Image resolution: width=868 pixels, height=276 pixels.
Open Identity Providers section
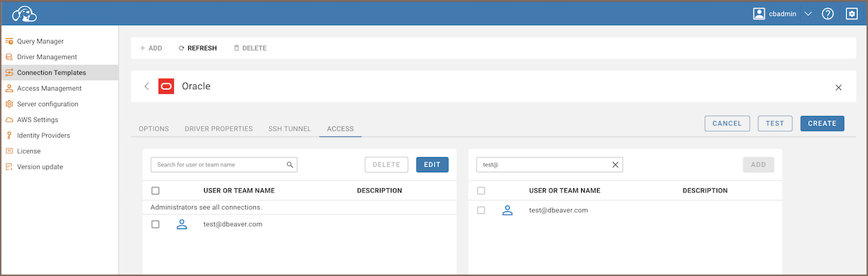(x=44, y=135)
